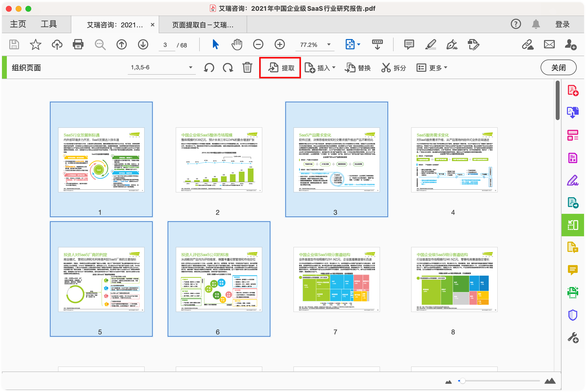Click selected page 5 thumbnail
Viewport: 586px width, 392px height.
coord(101,279)
